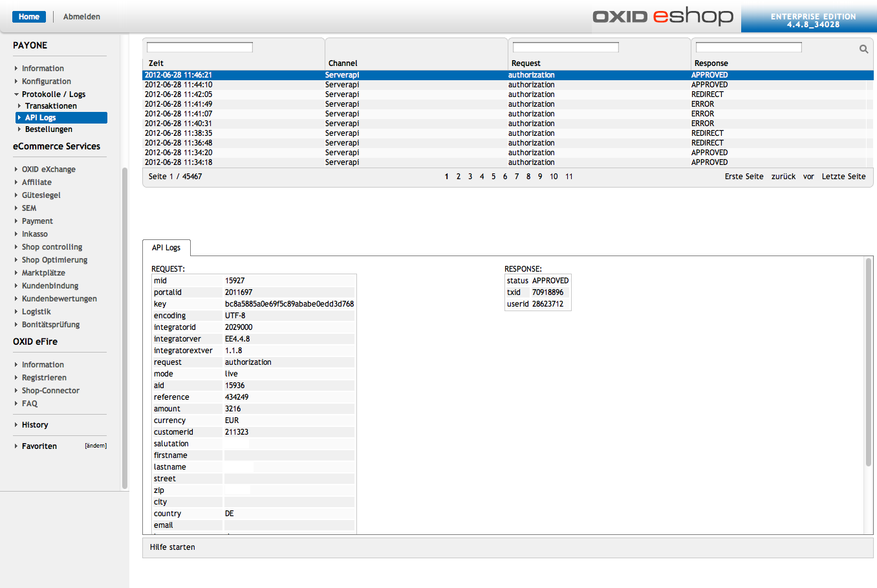This screenshot has width=877, height=588.
Task: Click the Abmelden logout link
Action: (81, 17)
